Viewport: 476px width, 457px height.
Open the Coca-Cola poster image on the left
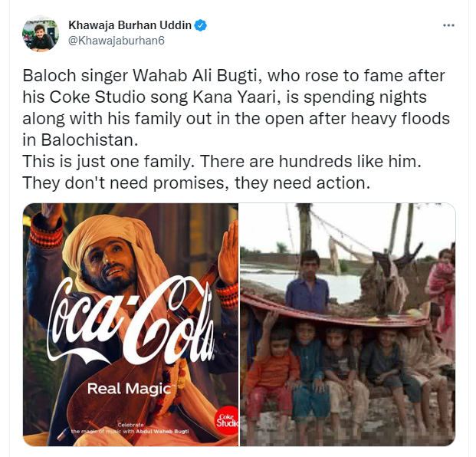point(130,324)
